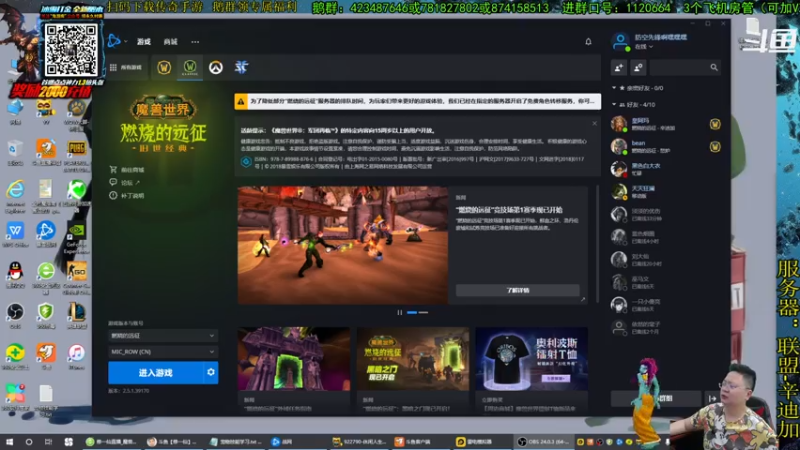Screen dimensions: 800x450
Task: Open the Ulduar T-shirt shop thumbnail
Action: pos(531,359)
